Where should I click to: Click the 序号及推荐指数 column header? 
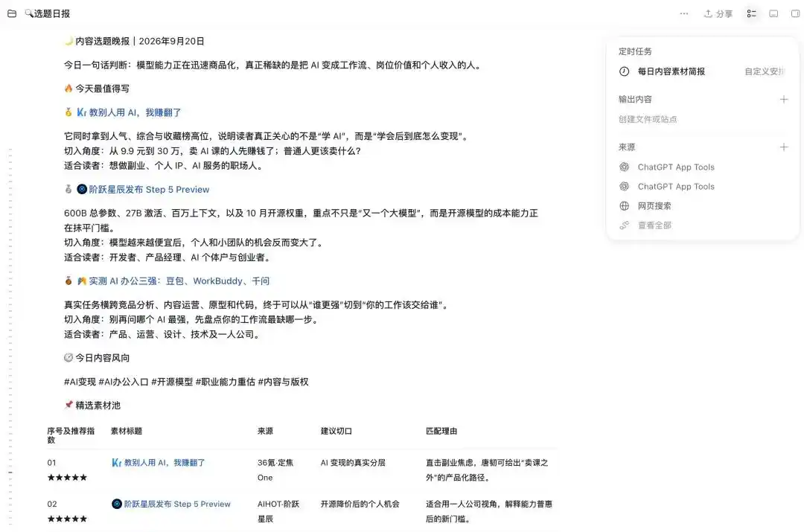pos(71,435)
